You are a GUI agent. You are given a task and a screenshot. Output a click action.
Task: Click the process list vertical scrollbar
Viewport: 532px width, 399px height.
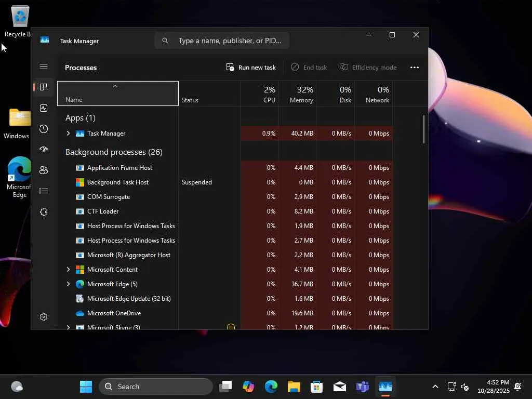tap(424, 129)
